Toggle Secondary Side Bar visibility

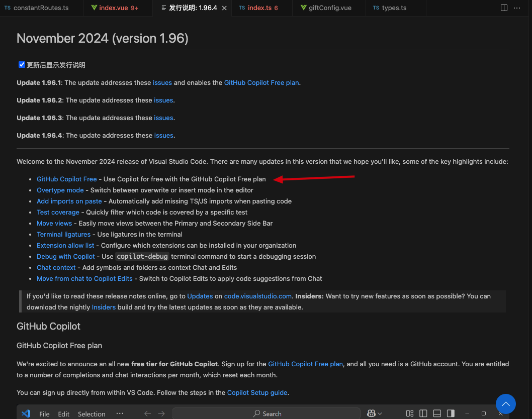450,413
